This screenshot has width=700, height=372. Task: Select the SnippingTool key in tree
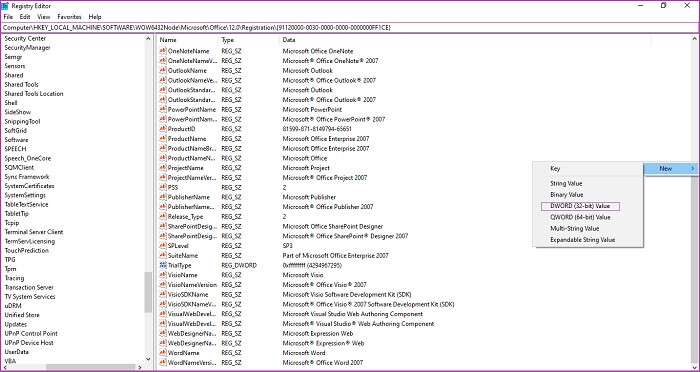click(x=22, y=121)
